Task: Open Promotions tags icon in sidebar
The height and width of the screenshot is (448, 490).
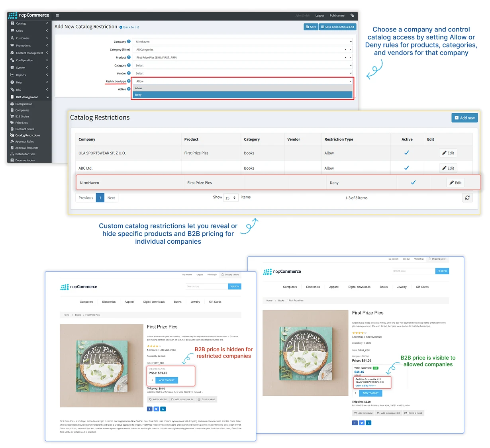Action: pos(12,45)
